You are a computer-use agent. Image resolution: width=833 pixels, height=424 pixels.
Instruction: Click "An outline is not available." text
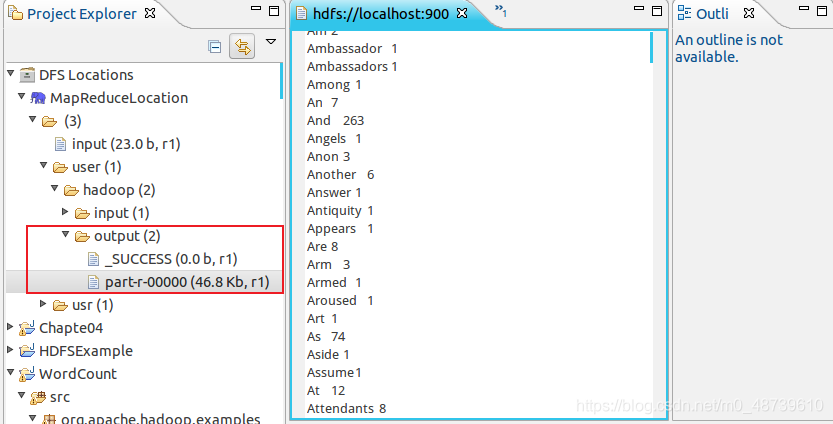click(x=728, y=48)
